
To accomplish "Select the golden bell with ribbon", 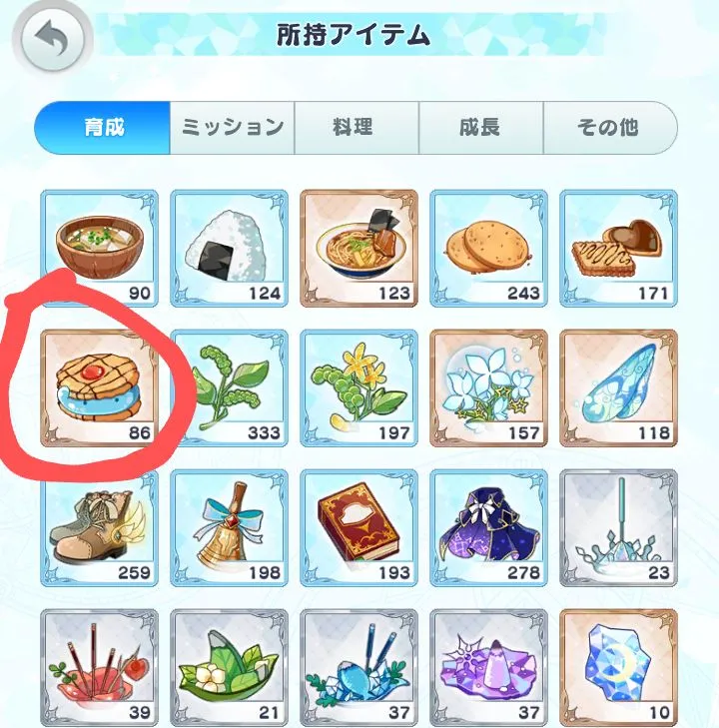I will 230,528.
